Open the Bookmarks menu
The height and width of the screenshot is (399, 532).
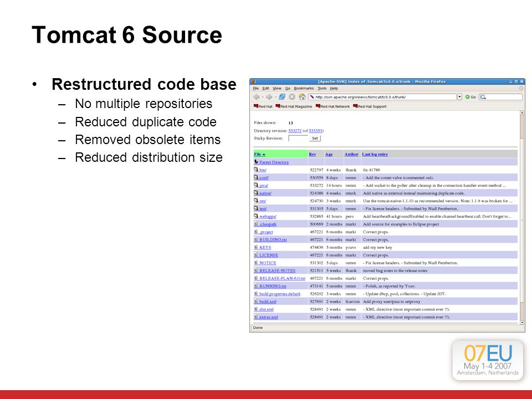(x=304, y=88)
